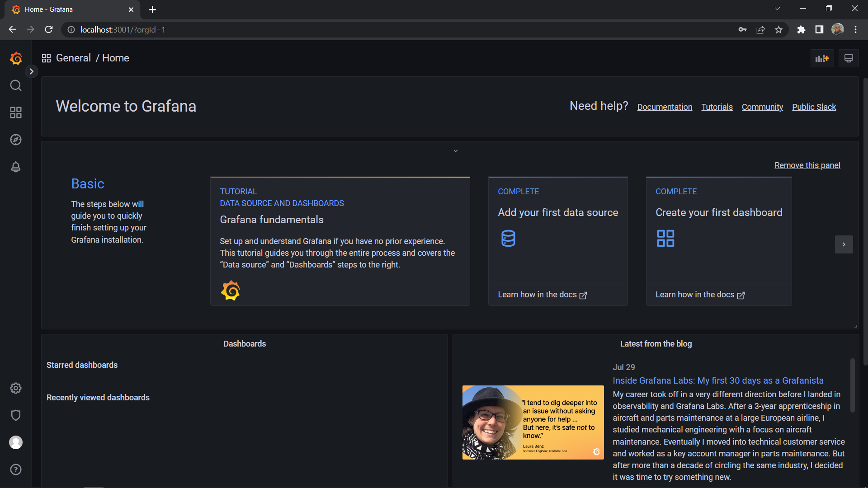868x488 pixels.
Task: Click the Add panel icon
Action: 822,58
